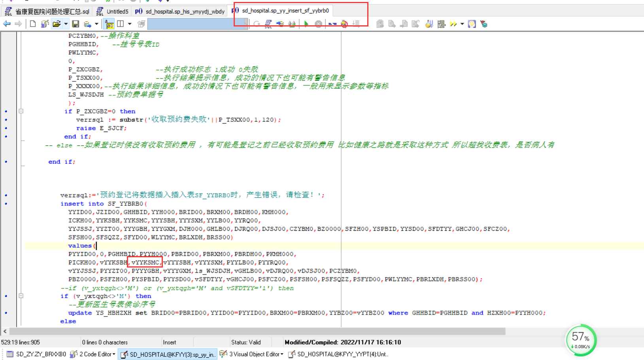644x360 pixels.
Task: Open the split layout dropdown arrow
Action: point(129,24)
